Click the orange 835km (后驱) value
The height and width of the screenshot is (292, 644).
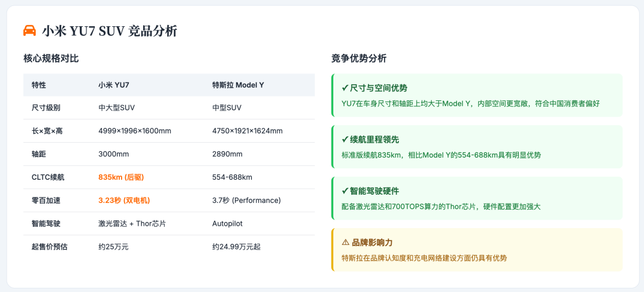[x=121, y=177]
